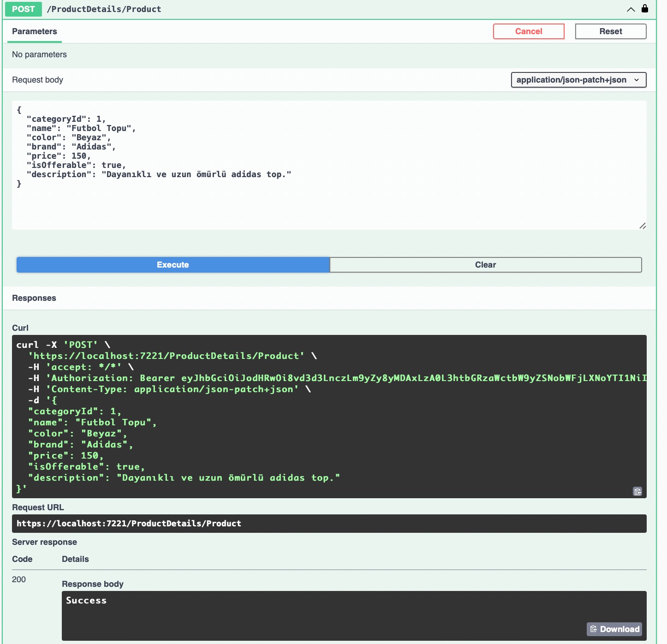
Task: Click the authorization lock icon
Action: [x=644, y=8]
